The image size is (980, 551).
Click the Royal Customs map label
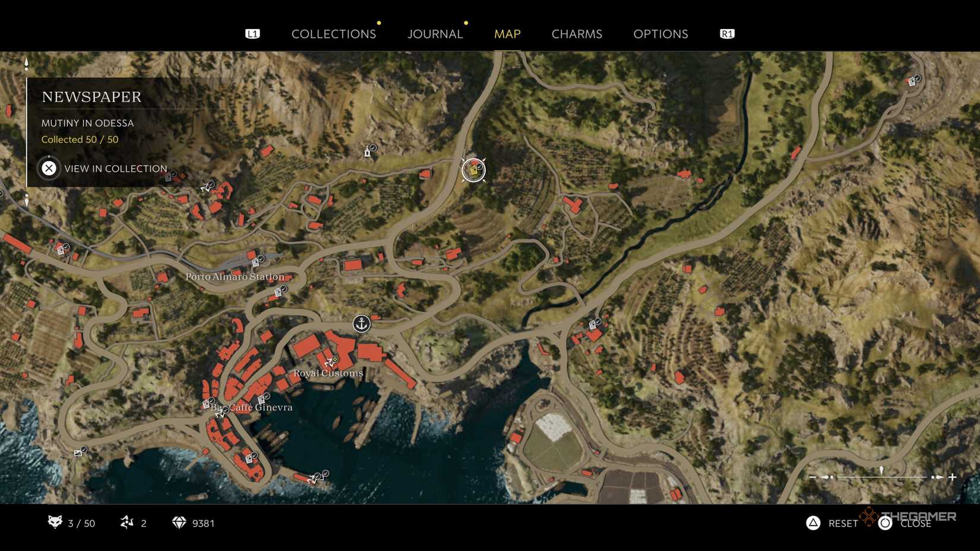pos(328,373)
